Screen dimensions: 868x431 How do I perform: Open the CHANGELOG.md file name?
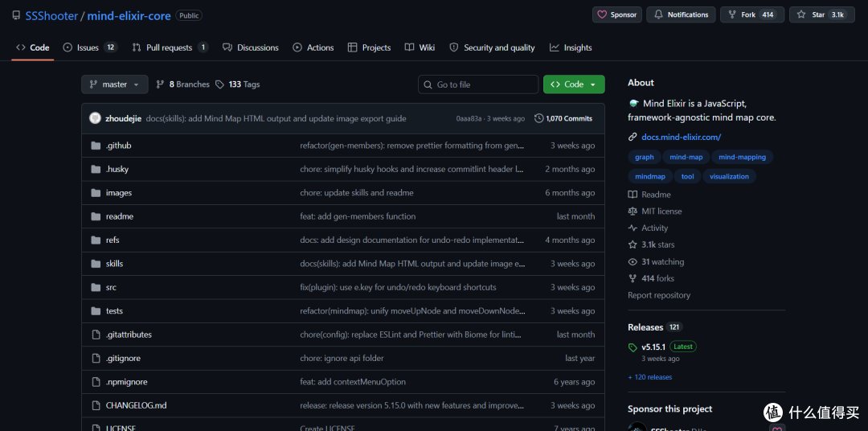pyautogui.click(x=136, y=405)
